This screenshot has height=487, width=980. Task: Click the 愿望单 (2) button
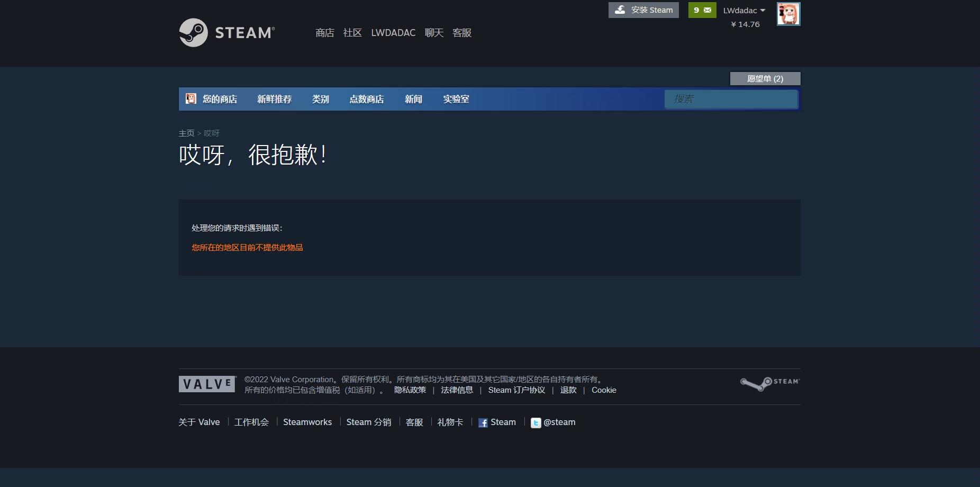click(765, 79)
